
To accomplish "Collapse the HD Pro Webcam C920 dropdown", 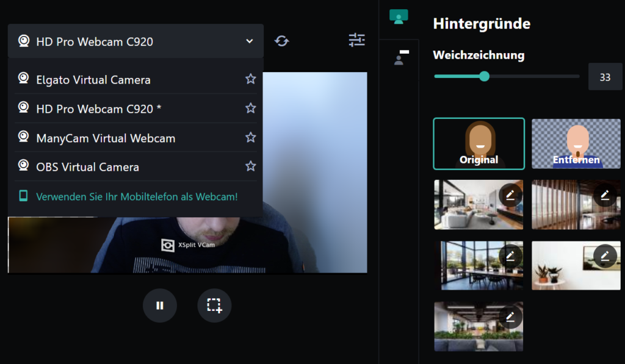I will click(249, 41).
